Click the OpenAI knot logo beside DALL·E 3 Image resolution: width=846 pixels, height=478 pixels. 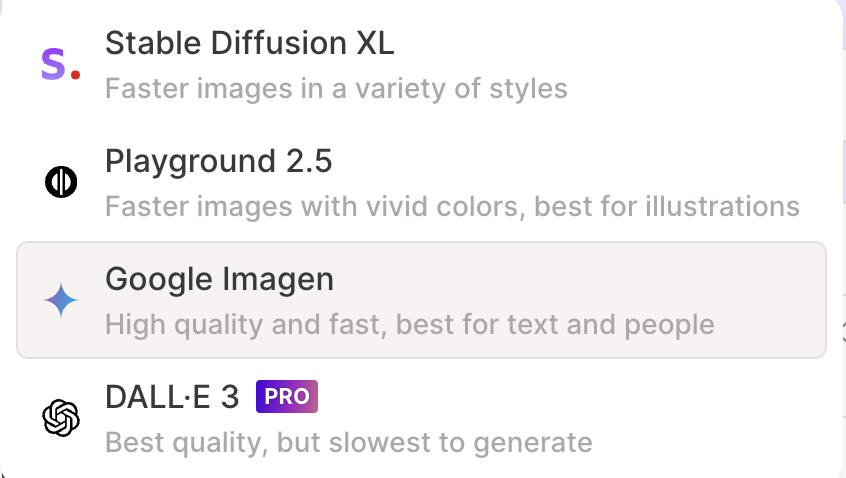click(61, 418)
